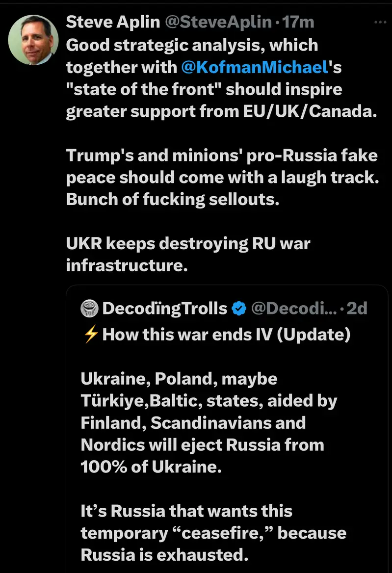Click the "Good strategic analysis" tweet text

pos(192,45)
